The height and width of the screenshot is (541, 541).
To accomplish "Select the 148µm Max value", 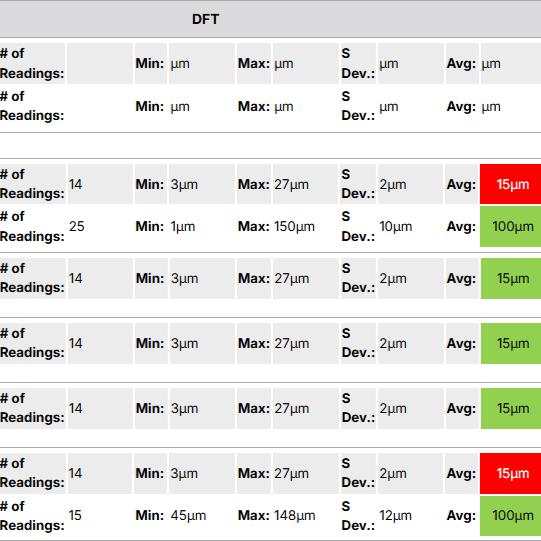I will click(294, 515).
